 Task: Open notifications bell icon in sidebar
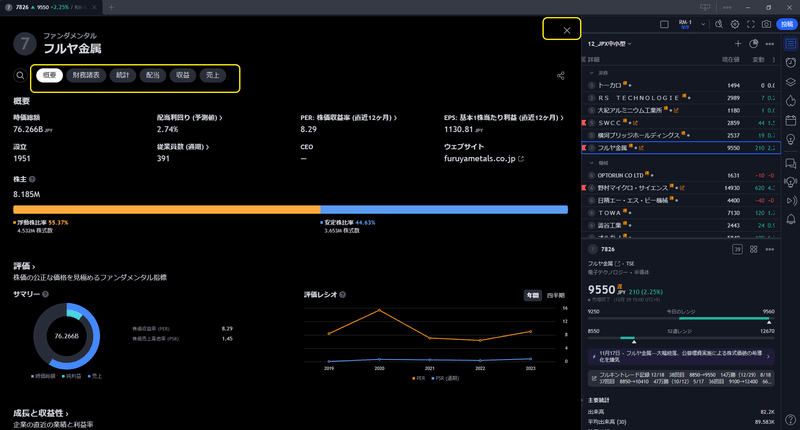(x=790, y=219)
